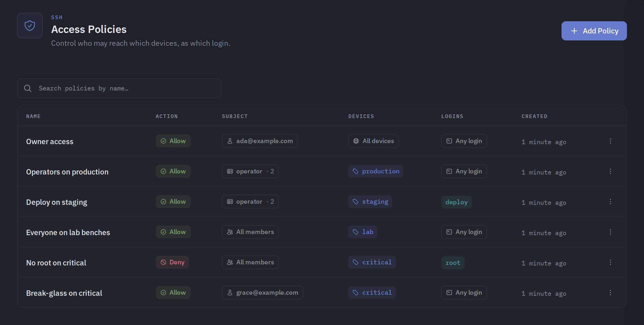Click the SSH breadcrumb label

point(57,17)
